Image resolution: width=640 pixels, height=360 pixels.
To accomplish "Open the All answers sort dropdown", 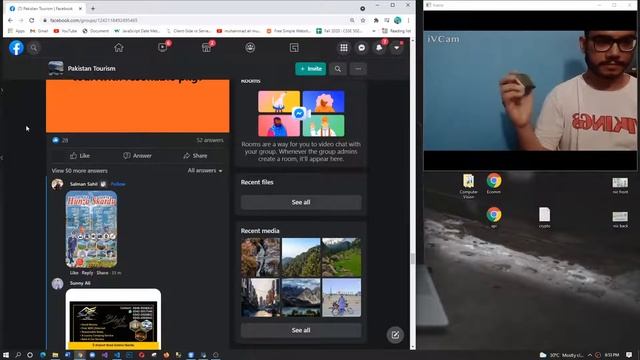I will [x=205, y=170].
